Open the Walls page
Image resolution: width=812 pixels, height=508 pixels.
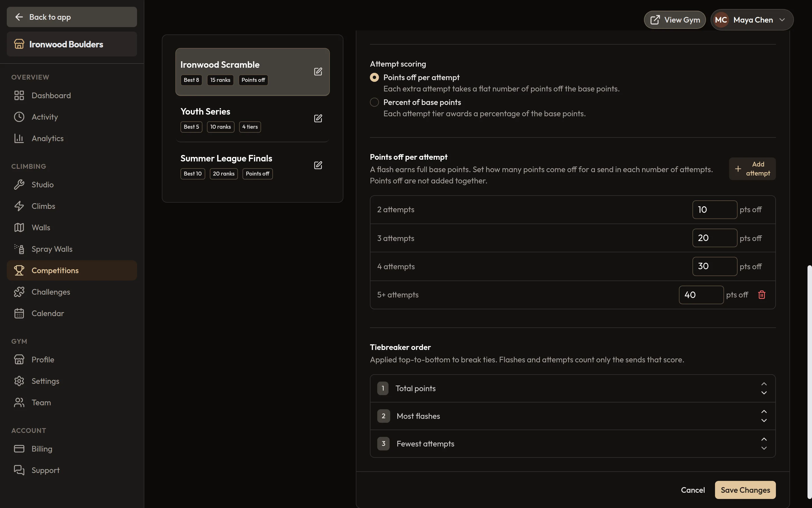[x=72, y=227]
